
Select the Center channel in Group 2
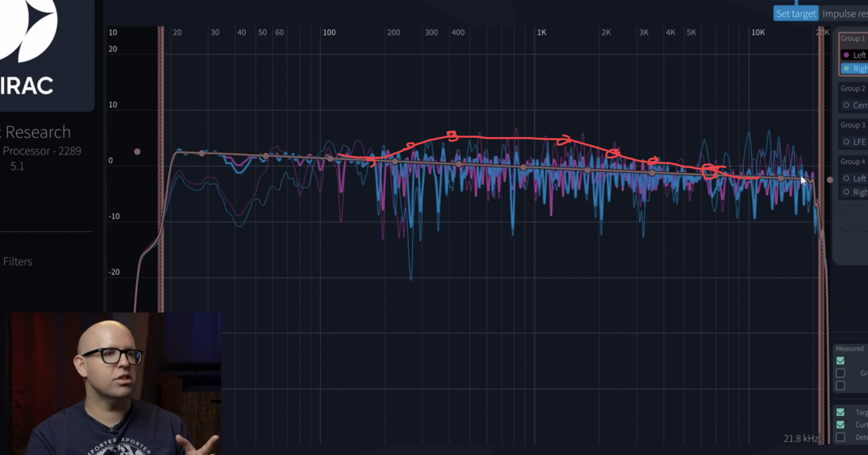[x=854, y=105]
